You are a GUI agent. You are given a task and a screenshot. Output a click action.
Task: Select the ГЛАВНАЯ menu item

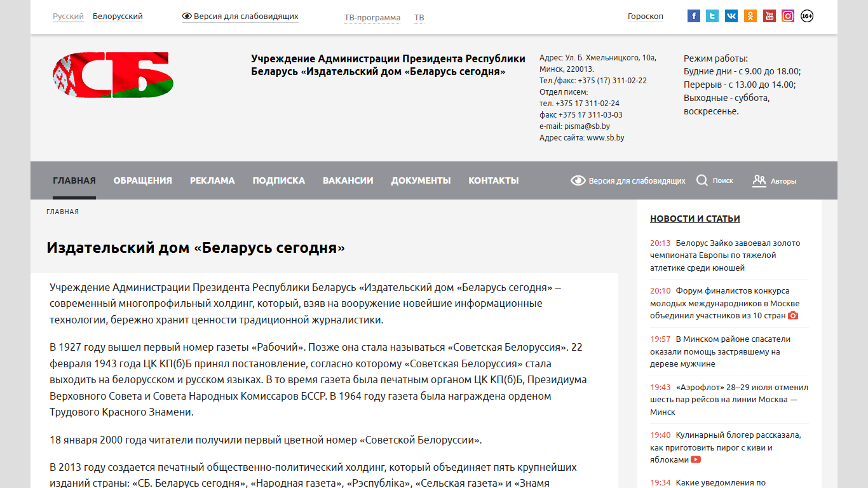(x=74, y=180)
